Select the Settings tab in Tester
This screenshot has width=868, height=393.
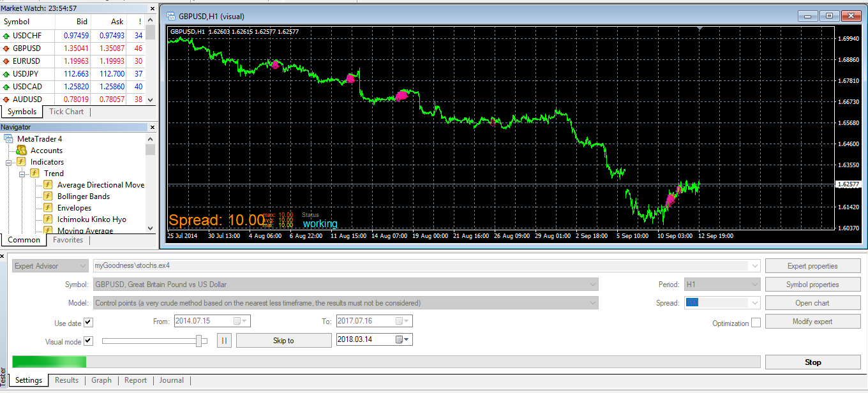(29, 380)
